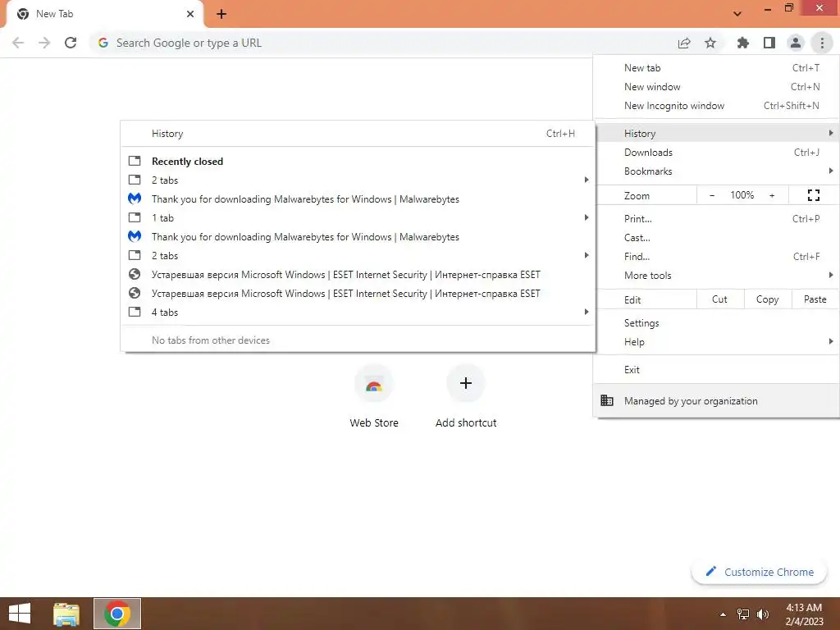The height and width of the screenshot is (630, 840).
Task: Show hidden tray icons arrow
Action: coord(723,614)
